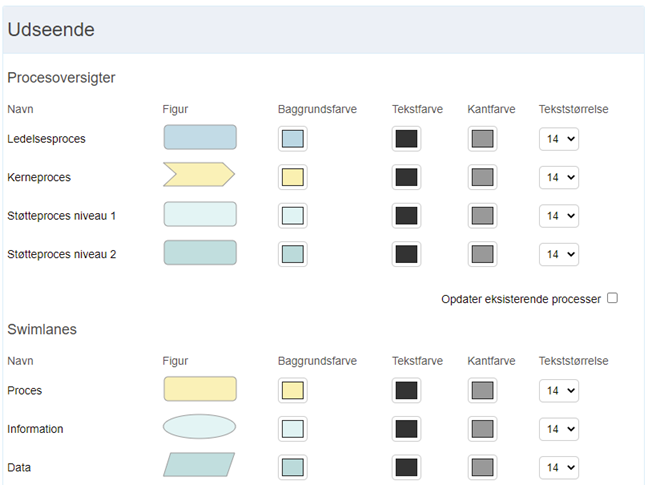The width and height of the screenshot is (648, 485).
Task: Click the Støtteproces niveau 1 figure shape
Action: [x=200, y=214]
